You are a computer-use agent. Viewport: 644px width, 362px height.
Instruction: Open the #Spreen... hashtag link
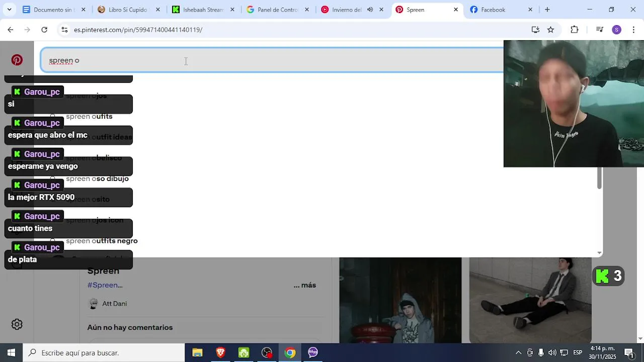105,285
